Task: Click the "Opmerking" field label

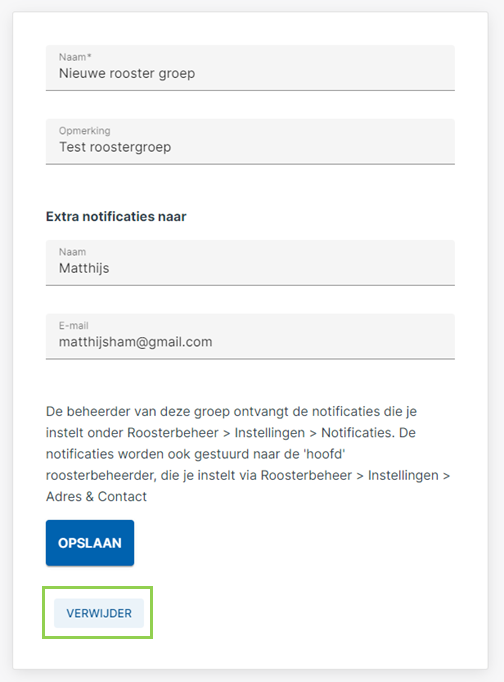Action: pos(85,131)
